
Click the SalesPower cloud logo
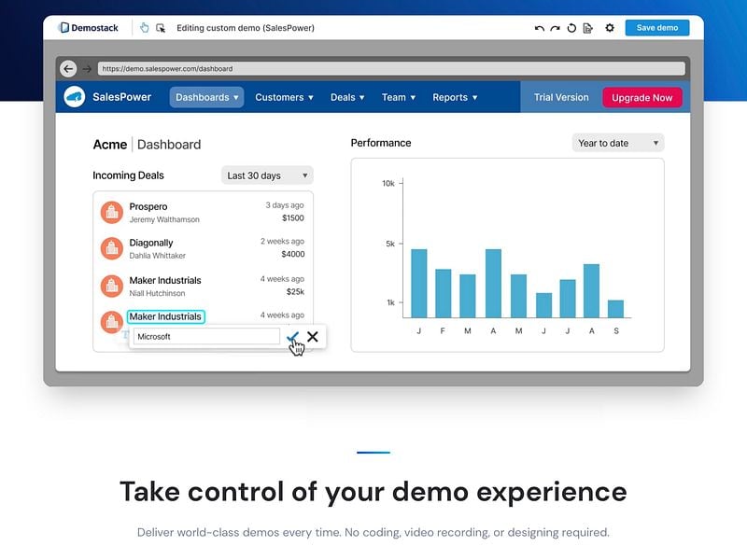[75, 97]
